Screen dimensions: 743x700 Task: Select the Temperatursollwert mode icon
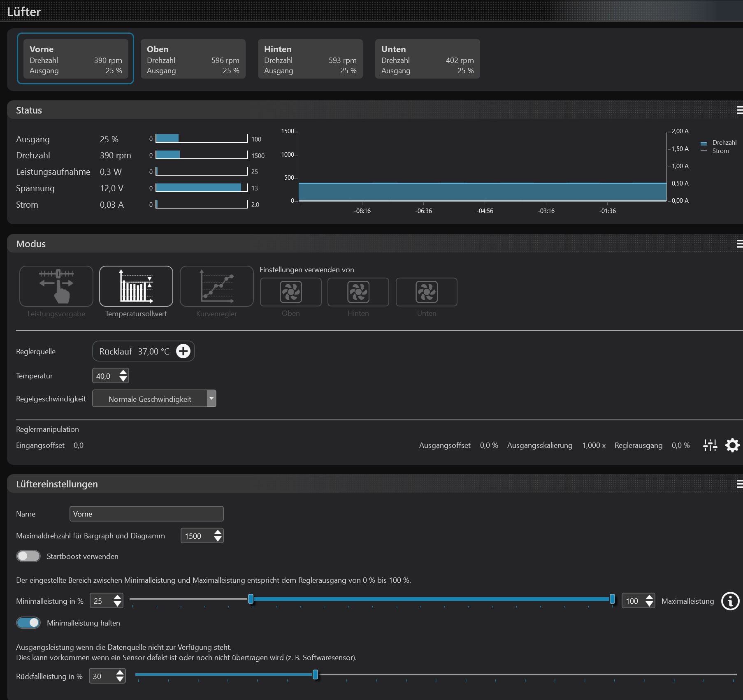(x=136, y=286)
